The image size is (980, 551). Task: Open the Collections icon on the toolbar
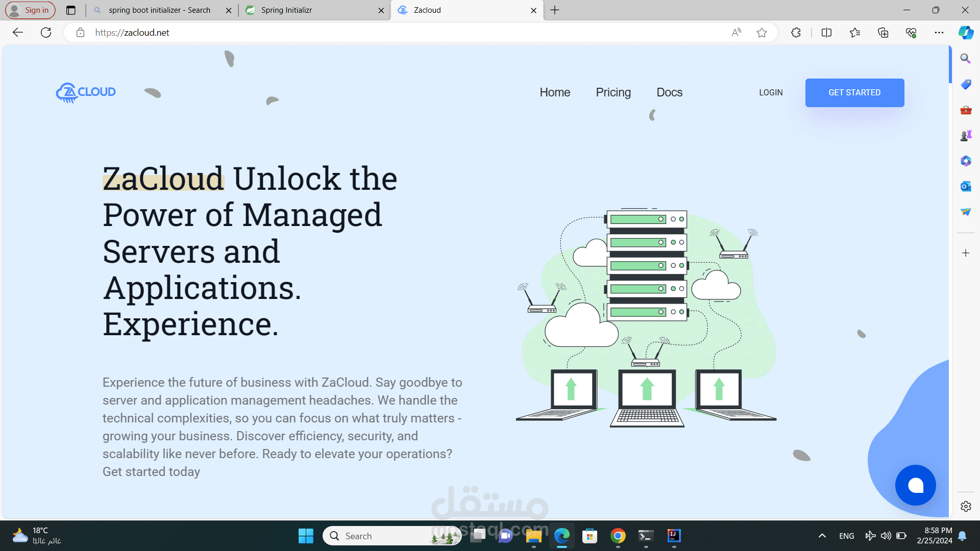pos(883,32)
